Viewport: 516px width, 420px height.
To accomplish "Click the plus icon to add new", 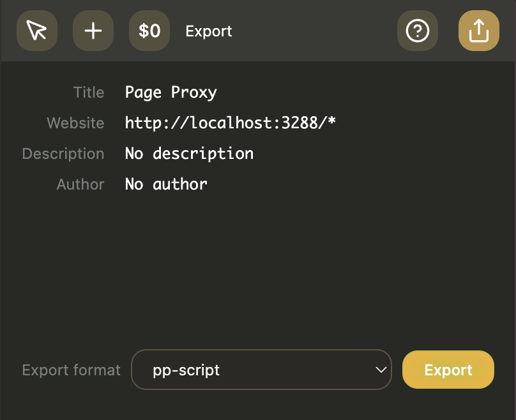I will click(x=93, y=31).
